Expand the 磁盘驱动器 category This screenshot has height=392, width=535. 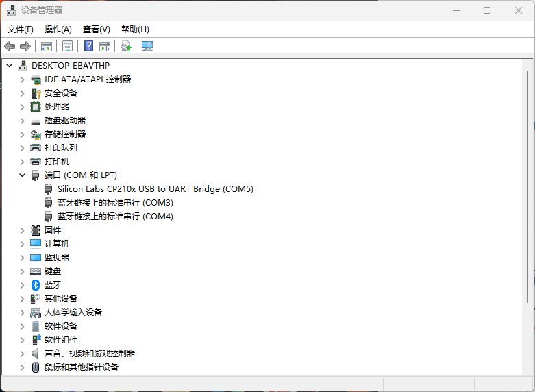(22, 121)
